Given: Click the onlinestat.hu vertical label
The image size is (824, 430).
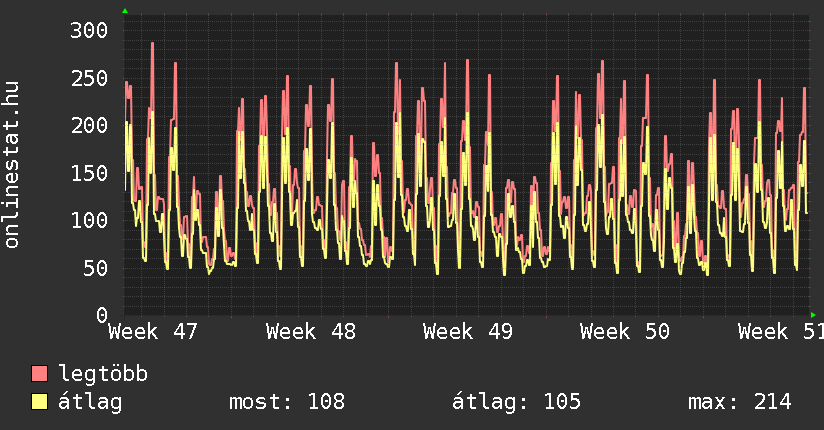Looking at the screenshot, I should 13,167.
